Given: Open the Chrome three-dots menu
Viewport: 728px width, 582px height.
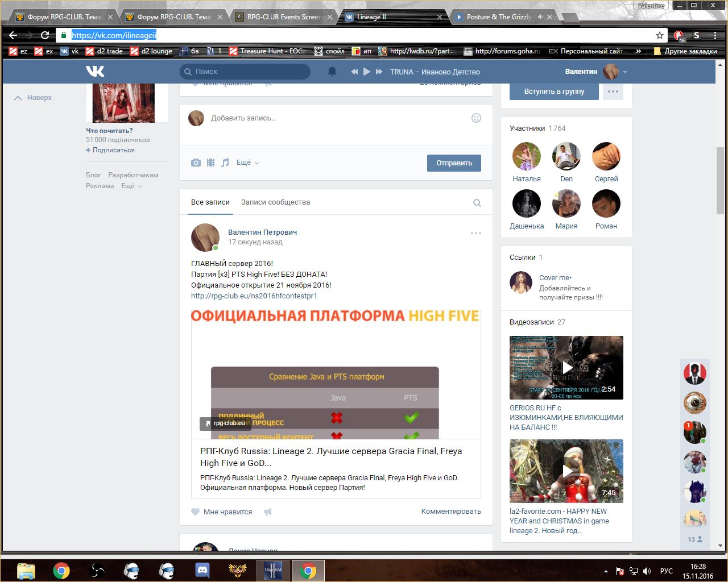Looking at the screenshot, I should point(715,35).
